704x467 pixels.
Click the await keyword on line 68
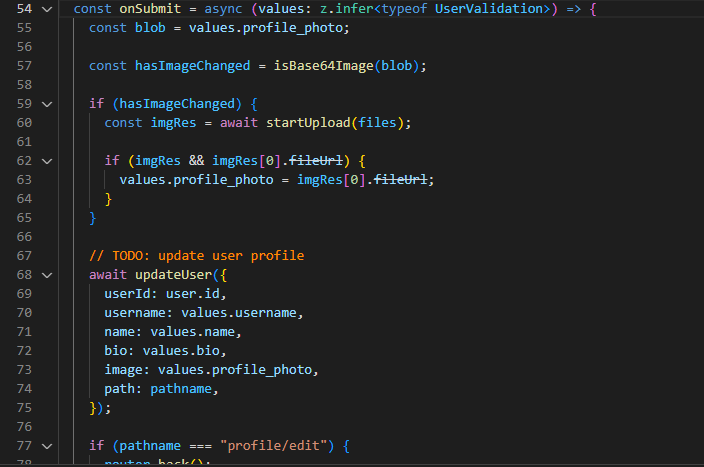pyautogui.click(x=108, y=274)
